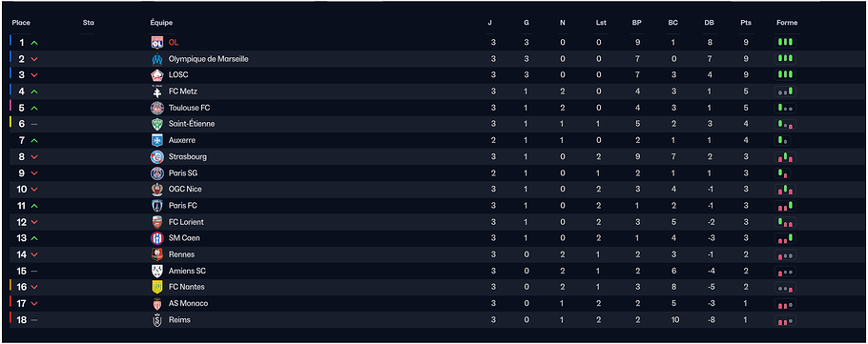Select the LOSC club badge

(157, 75)
